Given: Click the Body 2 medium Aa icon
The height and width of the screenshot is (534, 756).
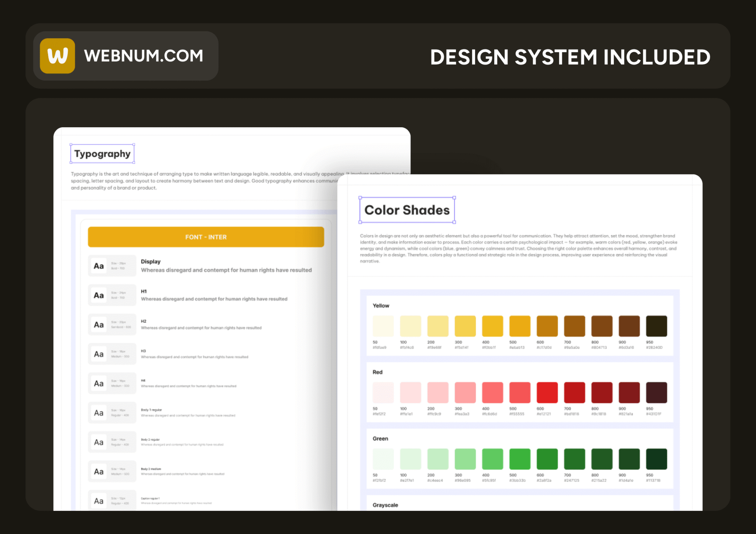Looking at the screenshot, I should pos(99,471).
